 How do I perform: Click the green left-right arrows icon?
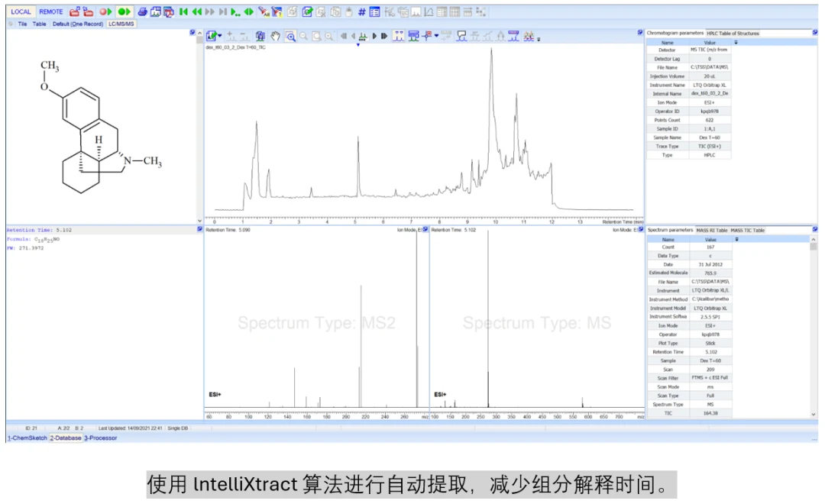click(x=248, y=11)
